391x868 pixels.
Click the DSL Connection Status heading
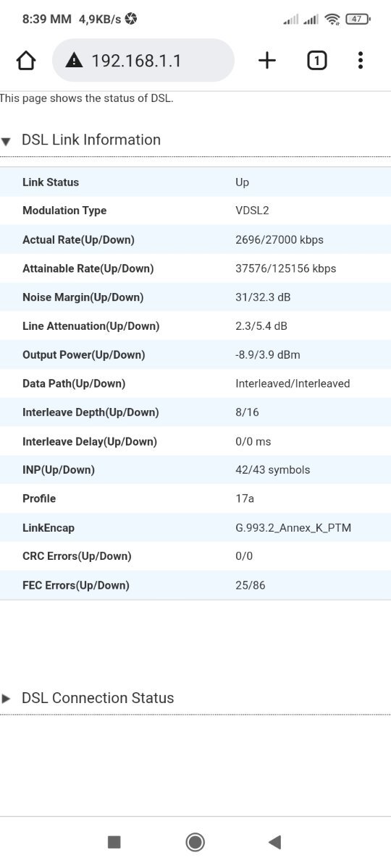click(x=98, y=698)
